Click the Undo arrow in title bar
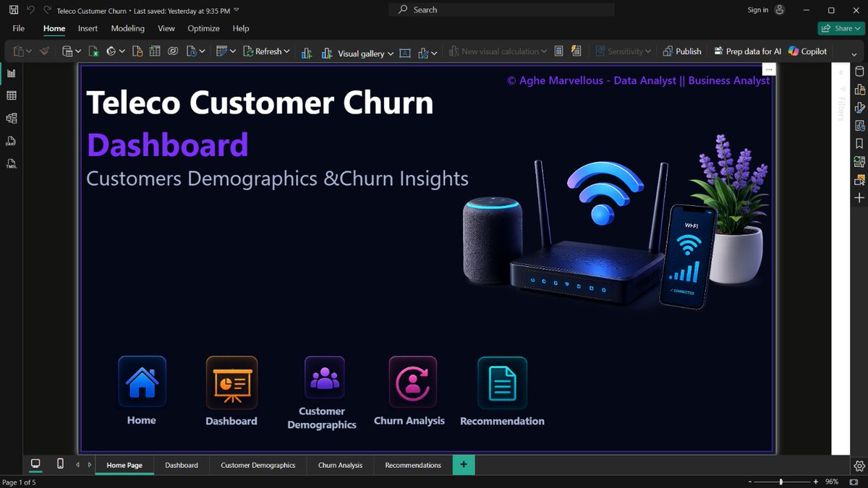The image size is (868, 488). point(30,10)
